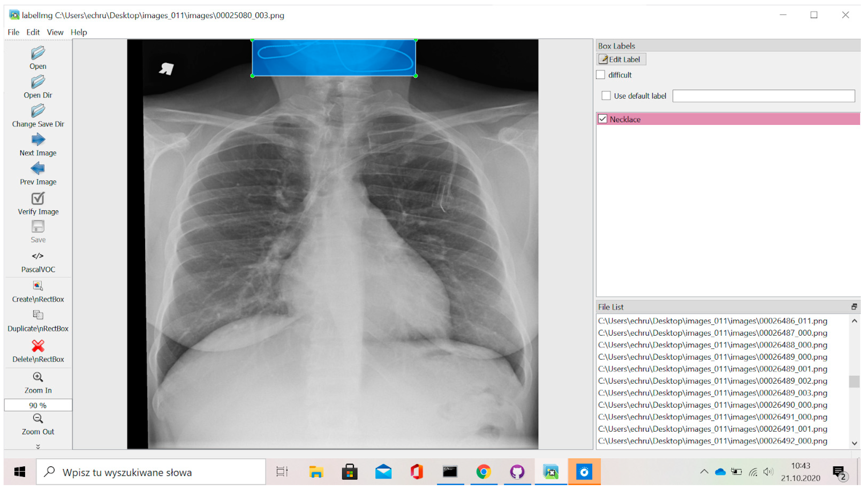
Task: Open the Mail app from the taskbar
Action: (x=383, y=472)
